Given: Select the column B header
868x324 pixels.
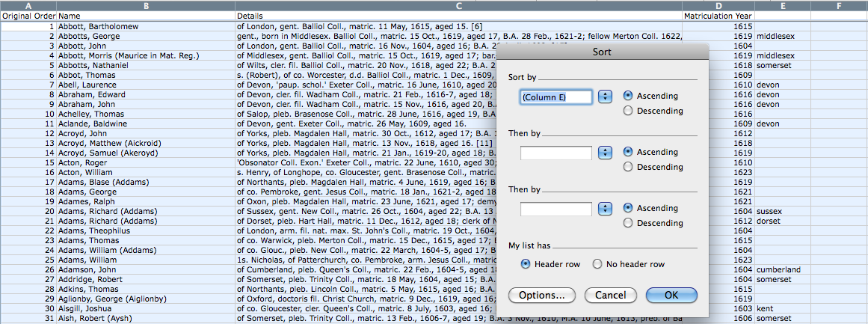Looking at the screenshot, I should (x=146, y=5).
